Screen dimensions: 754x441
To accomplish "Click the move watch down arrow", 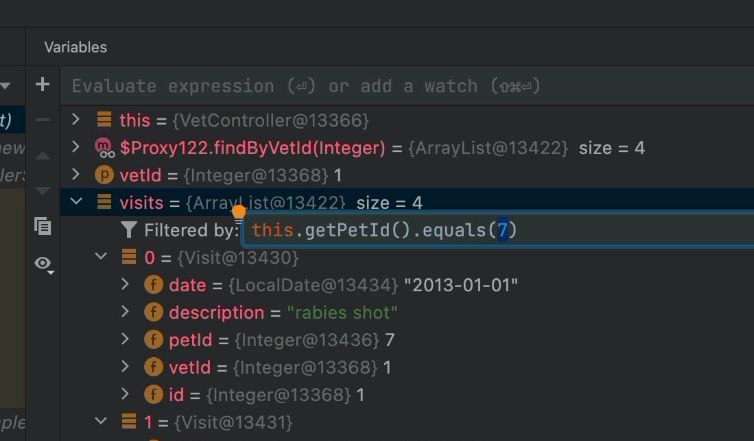I will (42, 190).
